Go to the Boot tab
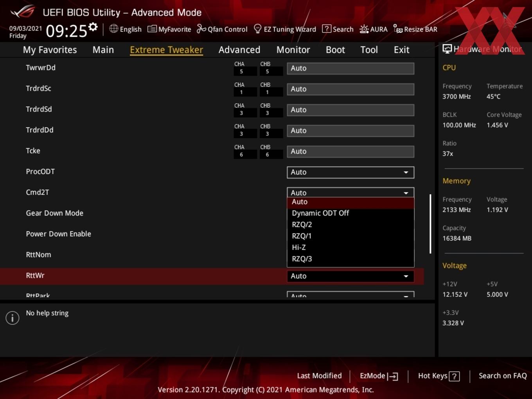The image size is (532, 399). [x=335, y=50]
